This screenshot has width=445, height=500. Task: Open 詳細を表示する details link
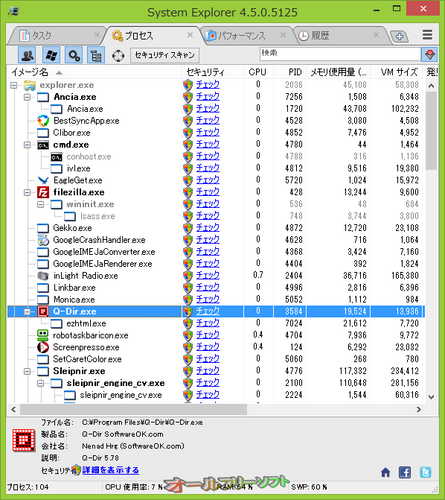tap(111, 470)
